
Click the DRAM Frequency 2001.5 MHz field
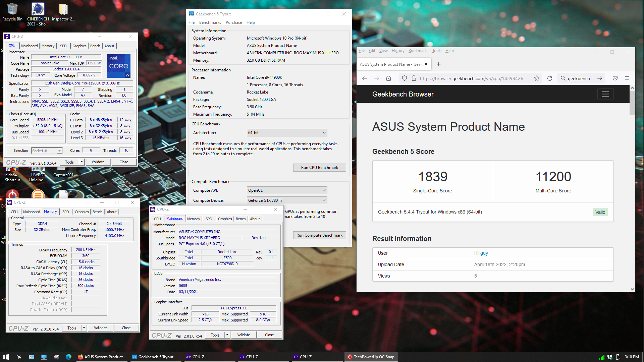pos(86,250)
